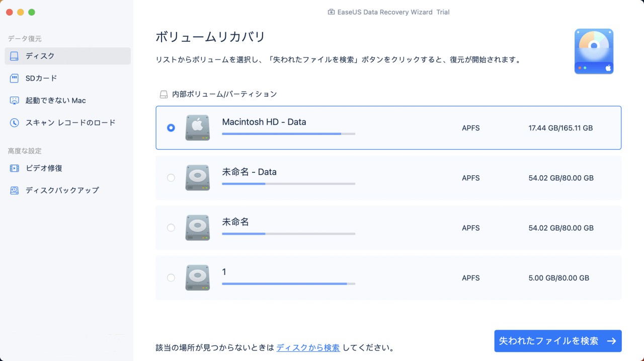Click the disk icon beside ディスク in sidebar
644x361 pixels.
15,56
